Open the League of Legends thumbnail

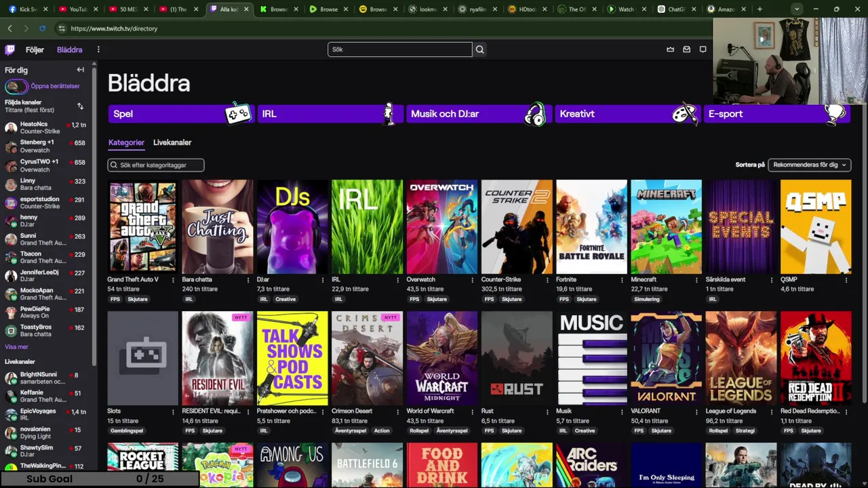[741, 359]
